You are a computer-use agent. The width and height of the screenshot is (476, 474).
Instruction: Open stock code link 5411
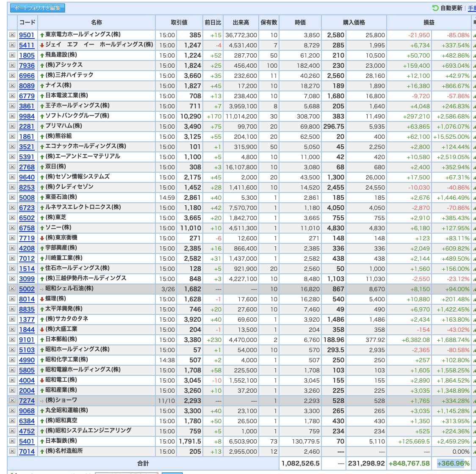point(27,45)
